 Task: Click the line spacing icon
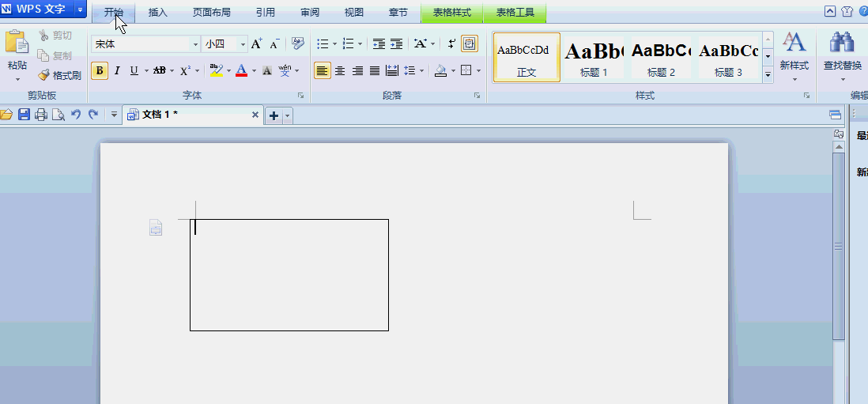point(409,71)
